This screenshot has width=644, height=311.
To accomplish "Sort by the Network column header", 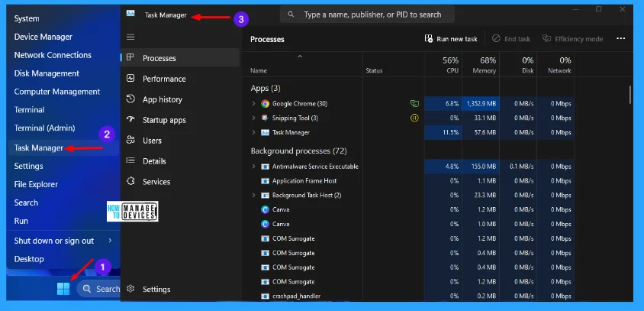I will pos(555,65).
